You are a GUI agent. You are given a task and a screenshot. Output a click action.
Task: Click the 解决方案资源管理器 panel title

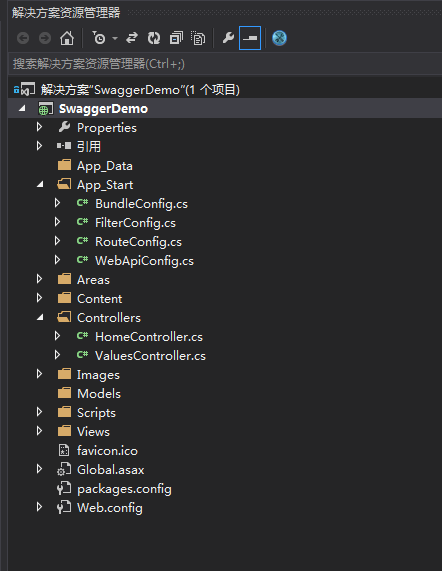click(66, 13)
